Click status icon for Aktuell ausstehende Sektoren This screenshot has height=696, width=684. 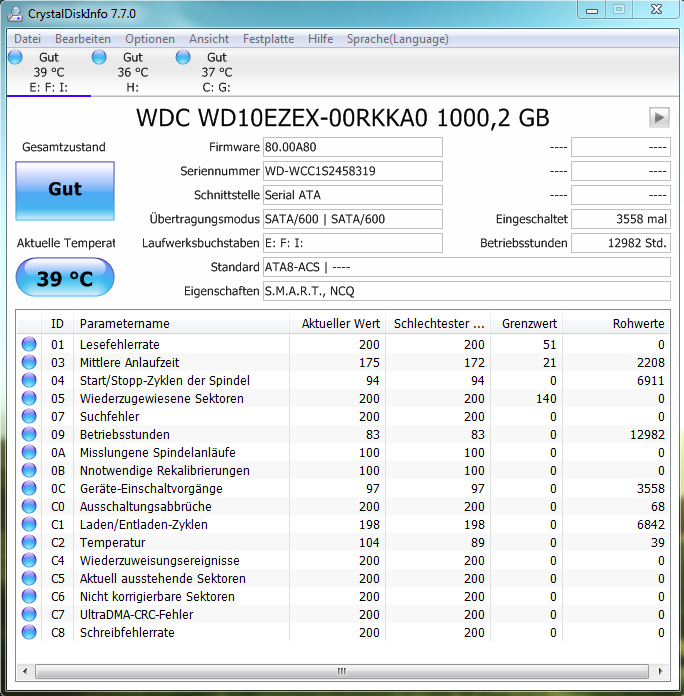click(x=29, y=578)
